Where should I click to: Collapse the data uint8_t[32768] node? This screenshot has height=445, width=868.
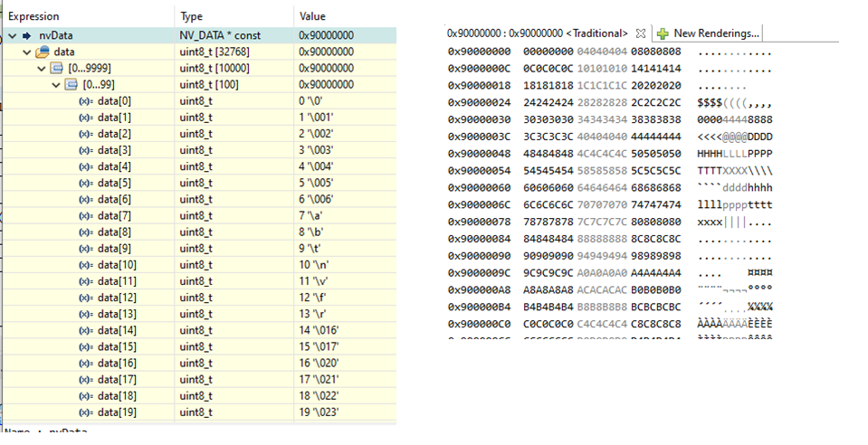26,52
